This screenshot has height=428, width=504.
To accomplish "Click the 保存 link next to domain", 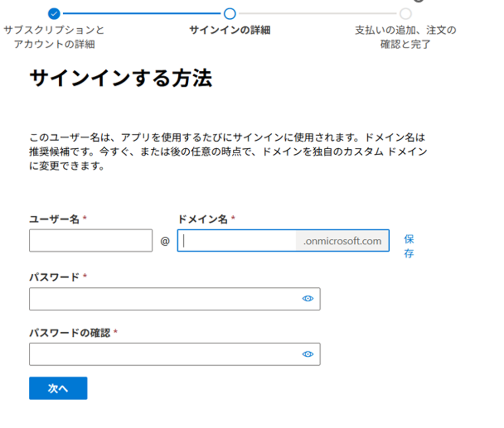I will pyautogui.click(x=409, y=246).
